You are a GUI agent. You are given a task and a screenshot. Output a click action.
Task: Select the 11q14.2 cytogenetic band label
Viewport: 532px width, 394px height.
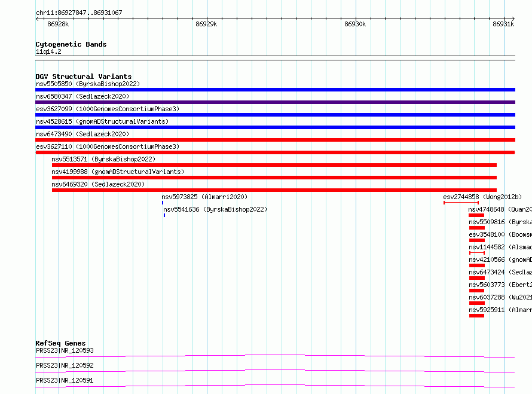(48, 52)
